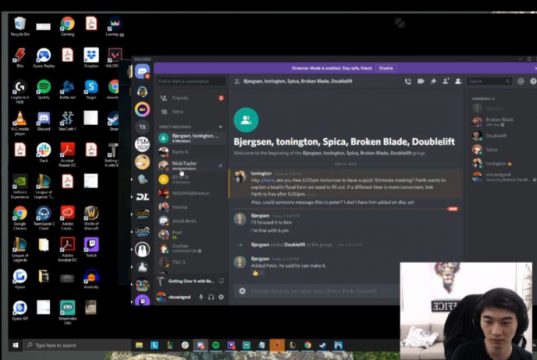Click the plus attachment icon in message box
537x360 pixels.
point(242,291)
